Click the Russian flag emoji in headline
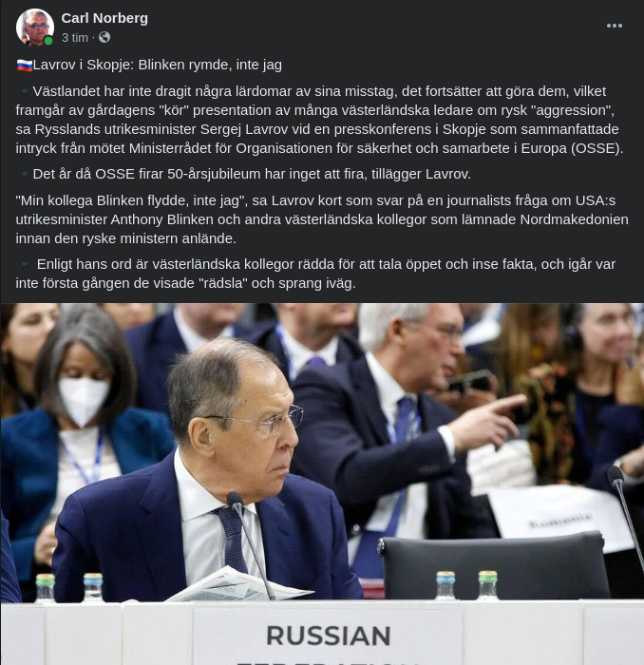The image size is (644, 665). pyautogui.click(x=24, y=66)
